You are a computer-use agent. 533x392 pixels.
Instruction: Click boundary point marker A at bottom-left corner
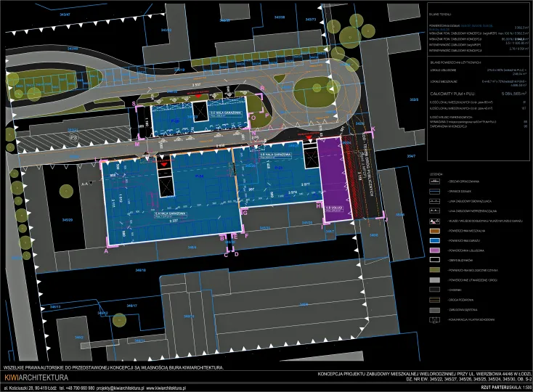click(x=106, y=250)
